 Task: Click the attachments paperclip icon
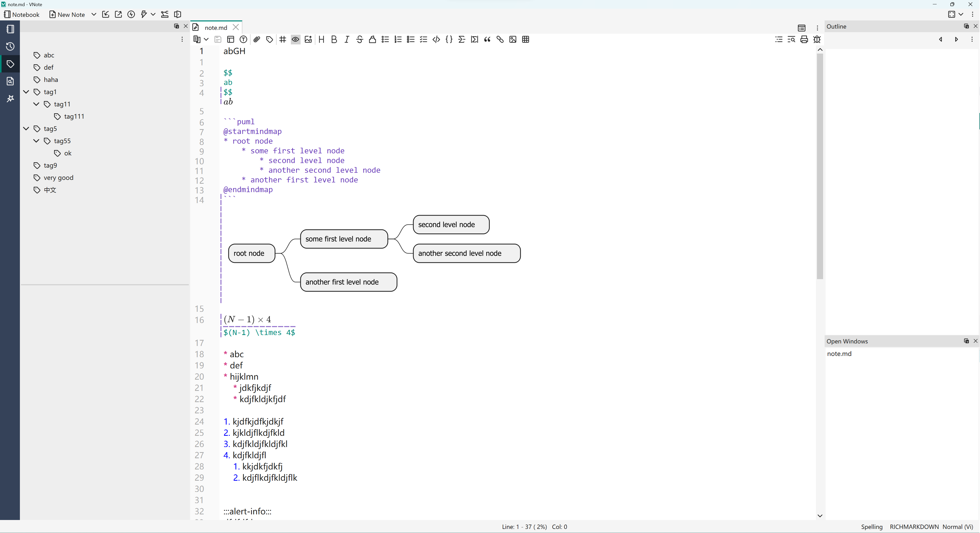(x=257, y=40)
